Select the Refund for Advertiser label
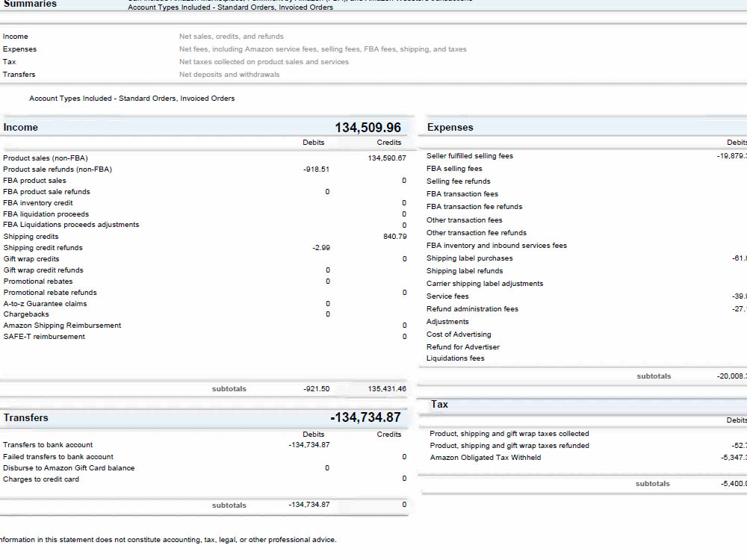747x560 pixels. tap(463, 347)
